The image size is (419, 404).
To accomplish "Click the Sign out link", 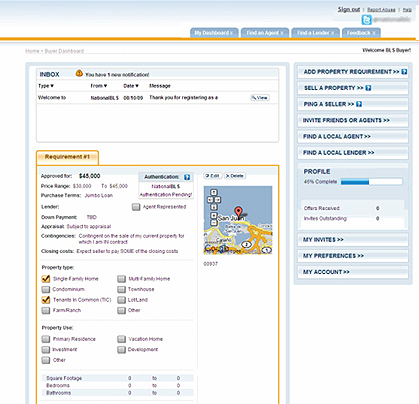I will [x=349, y=9].
